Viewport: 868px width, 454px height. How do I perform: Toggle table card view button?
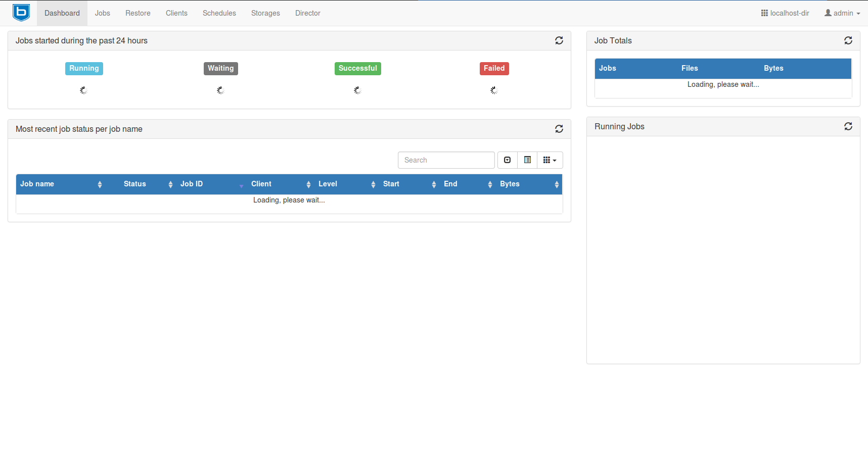(x=527, y=160)
